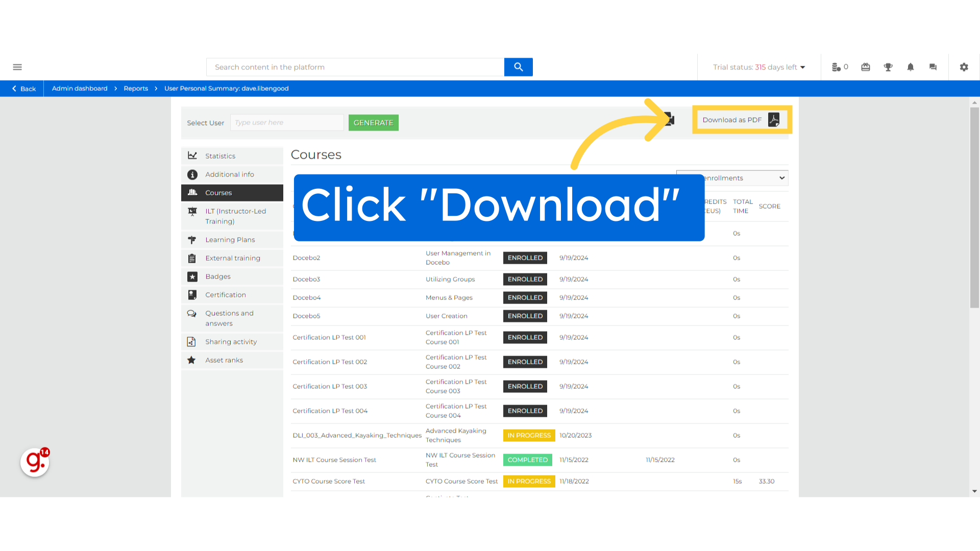Image resolution: width=980 pixels, height=551 pixels.
Task: Click the Asset ranks sidebar icon
Action: (192, 360)
